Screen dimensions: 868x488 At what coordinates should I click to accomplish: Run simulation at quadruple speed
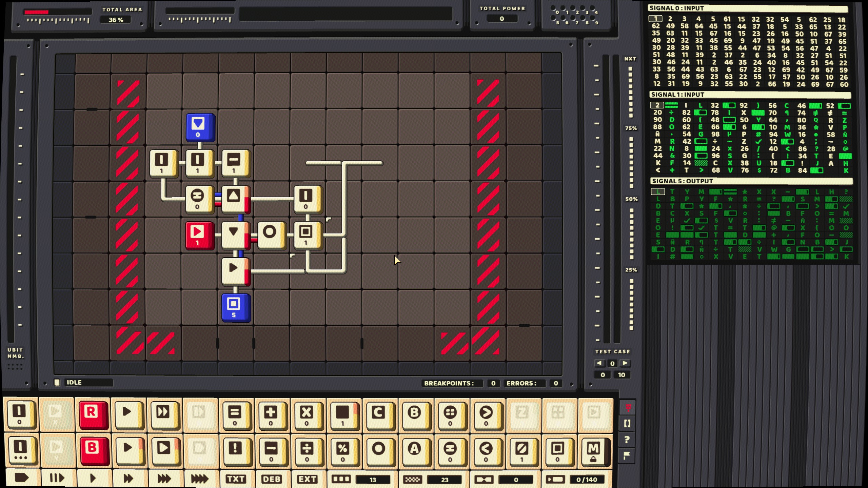(x=200, y=479)
